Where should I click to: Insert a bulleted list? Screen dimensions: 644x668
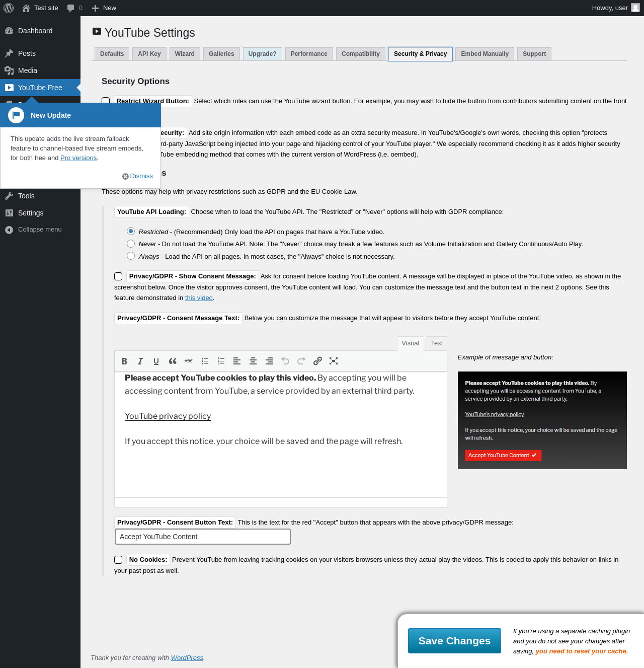click(205, 361)
